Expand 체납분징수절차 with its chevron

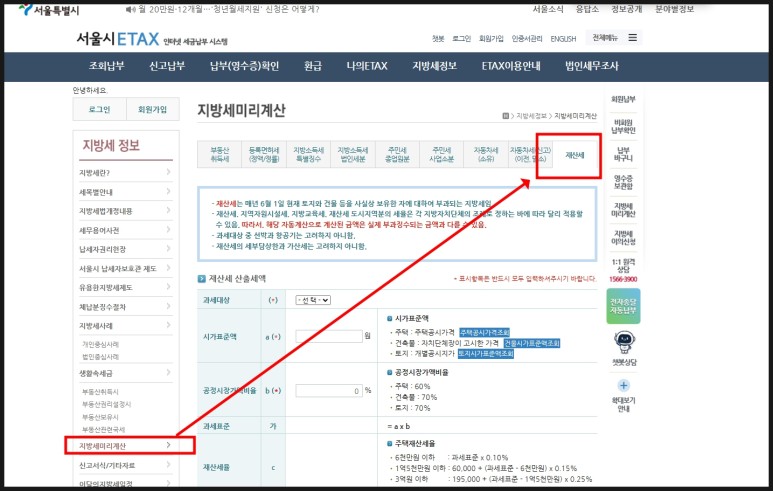169,306
